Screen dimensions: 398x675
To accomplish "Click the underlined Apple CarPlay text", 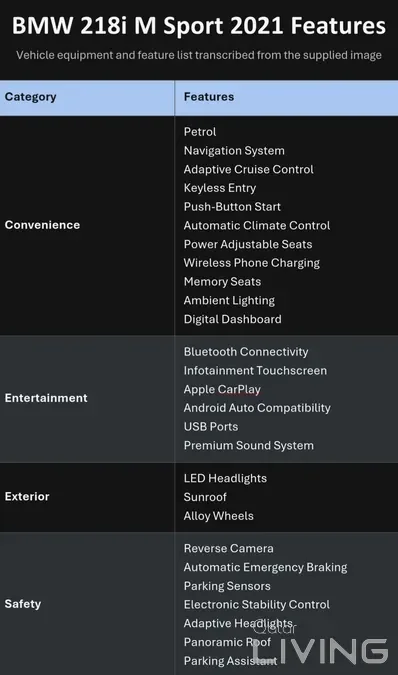I will pyautogui.click(x=222, y=390).
